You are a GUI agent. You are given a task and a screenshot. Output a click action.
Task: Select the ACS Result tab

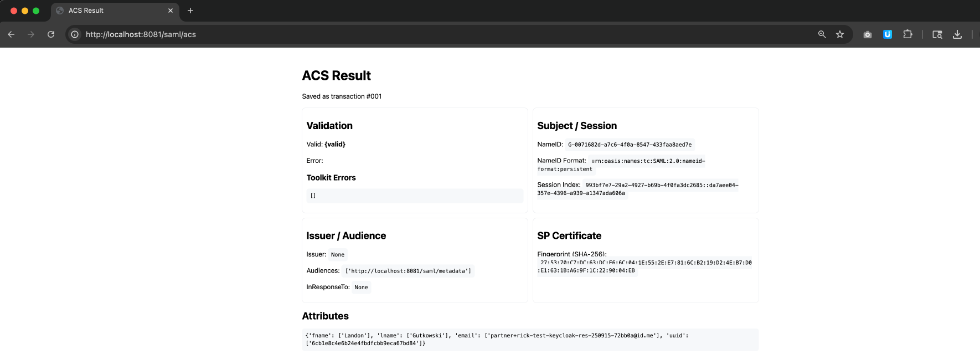click(115, 11)
